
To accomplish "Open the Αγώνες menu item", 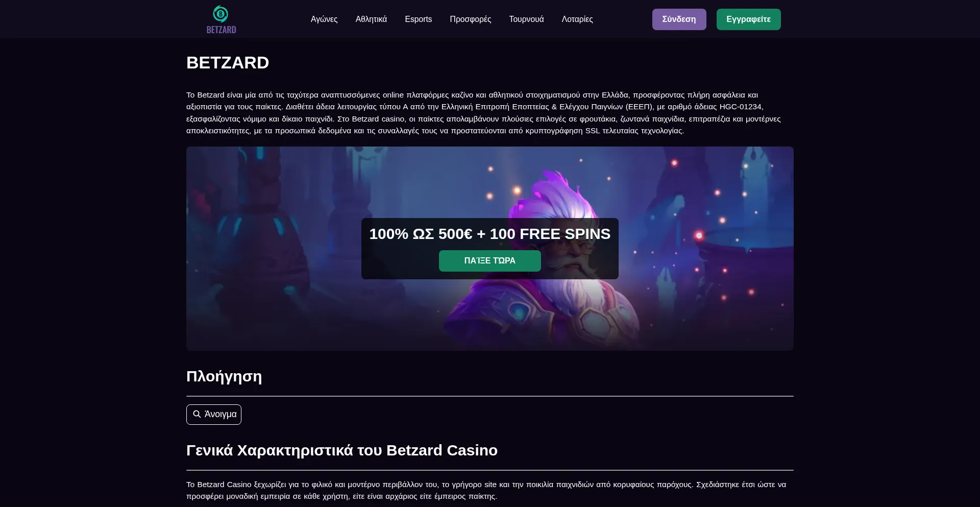I will coord(324,19).
